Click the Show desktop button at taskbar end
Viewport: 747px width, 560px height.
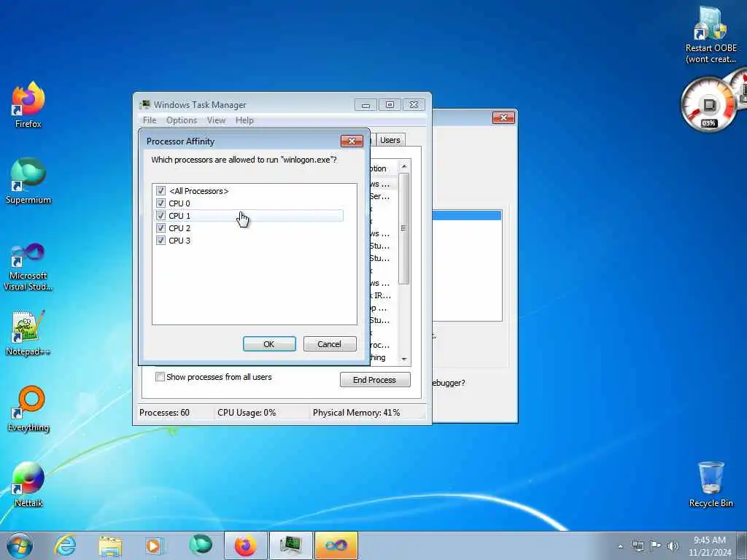click(743, 545)
